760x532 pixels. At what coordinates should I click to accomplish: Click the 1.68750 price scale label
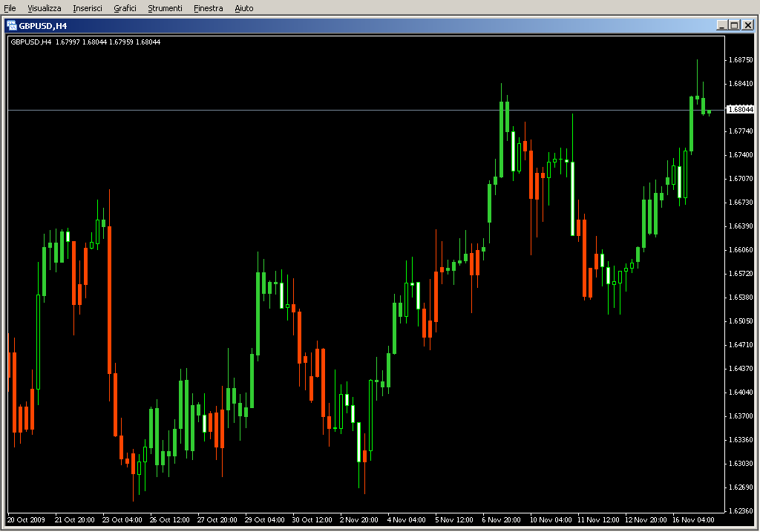[741, 60]
